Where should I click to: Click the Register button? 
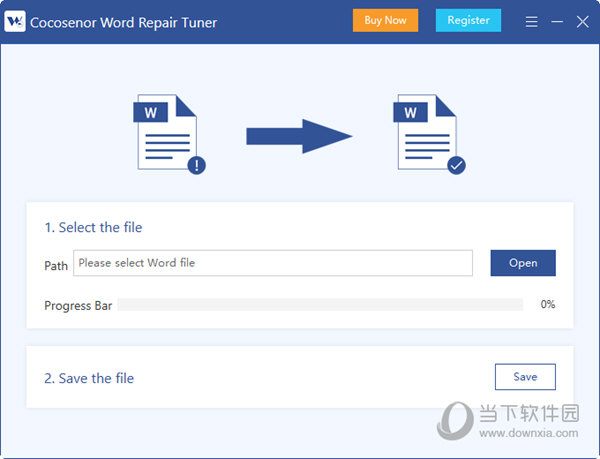point(468,20)
